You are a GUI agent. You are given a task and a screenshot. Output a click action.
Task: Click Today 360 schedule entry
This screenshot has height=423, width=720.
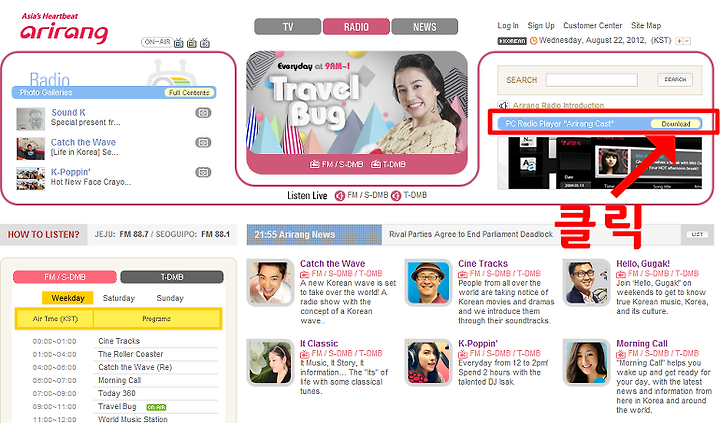117,394
